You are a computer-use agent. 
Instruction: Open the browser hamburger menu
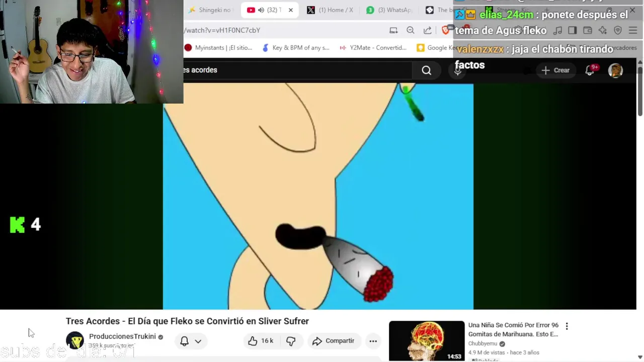632,31
